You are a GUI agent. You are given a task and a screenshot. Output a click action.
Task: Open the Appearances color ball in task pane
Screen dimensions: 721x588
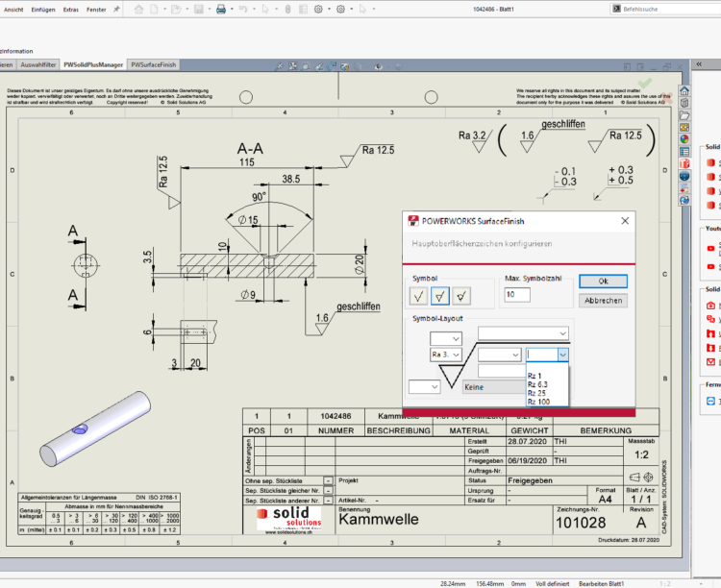point(684,138)
